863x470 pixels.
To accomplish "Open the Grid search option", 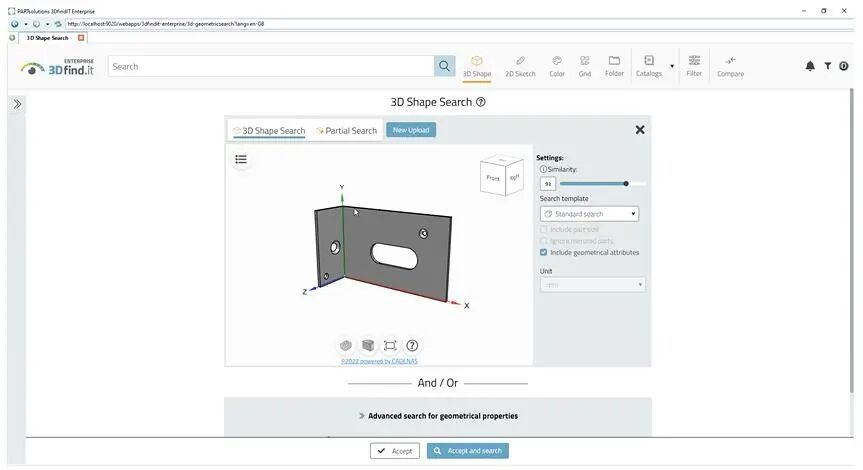I will [585, 67].
